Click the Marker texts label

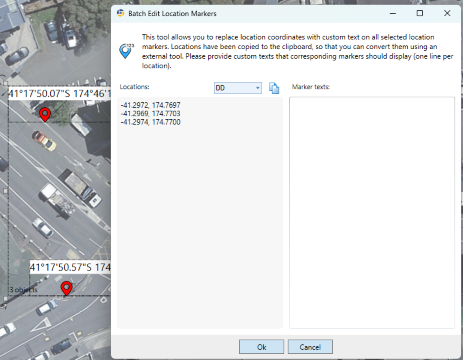(x=311, y=87)
